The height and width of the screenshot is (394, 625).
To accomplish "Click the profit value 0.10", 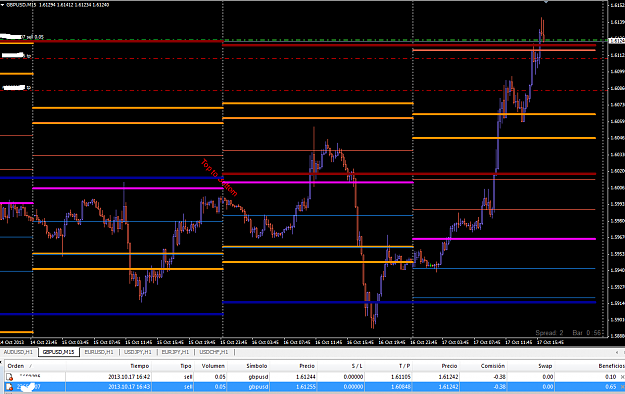I will (x=611, y=377).
